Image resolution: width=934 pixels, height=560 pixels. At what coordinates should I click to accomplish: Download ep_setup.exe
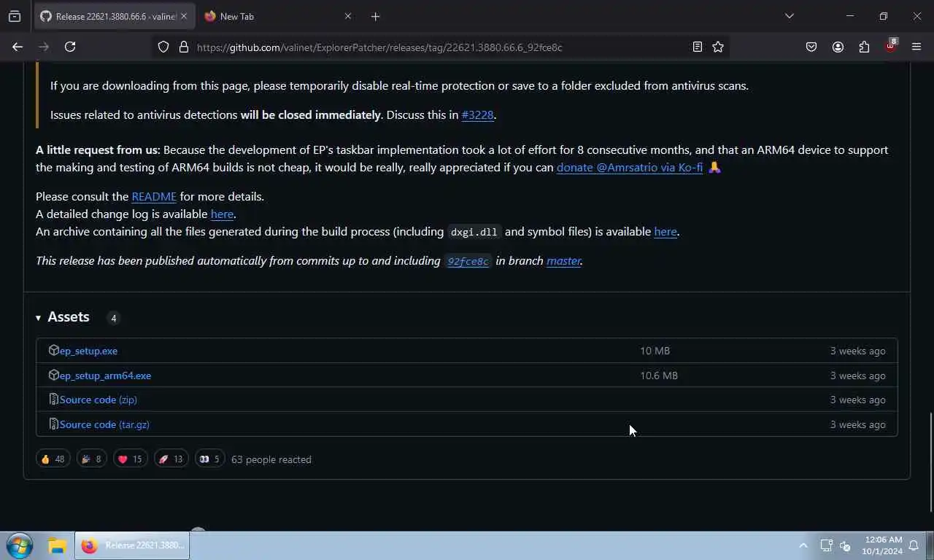pos(88,351)
